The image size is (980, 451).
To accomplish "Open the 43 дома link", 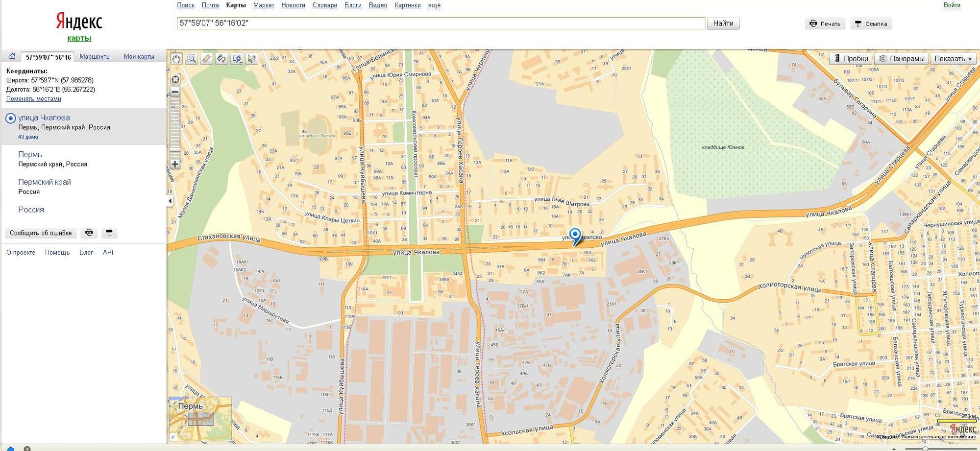I will [28, 137].
